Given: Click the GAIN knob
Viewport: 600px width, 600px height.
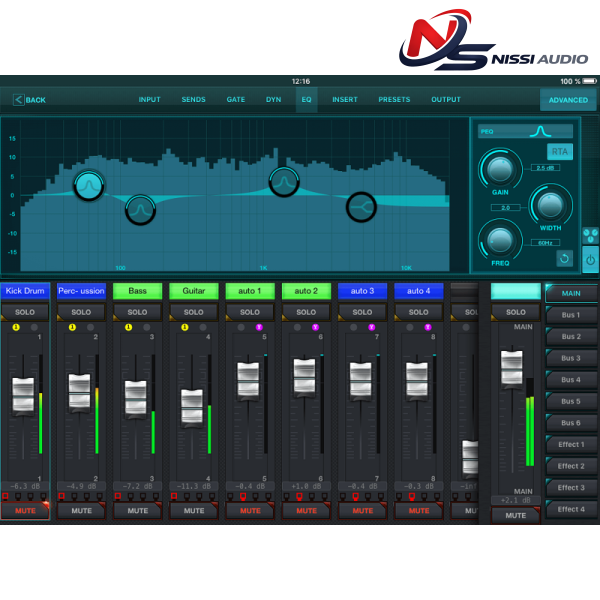Looking at the screenshot, I should click(499, 170).
